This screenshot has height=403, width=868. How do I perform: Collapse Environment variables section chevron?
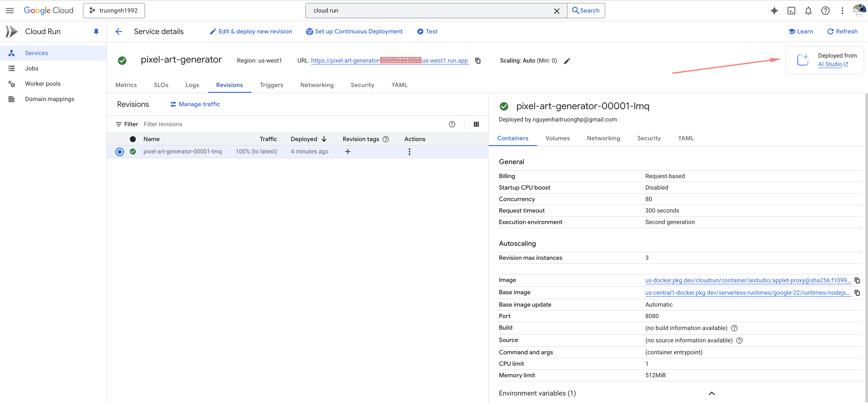pos(712,394)
